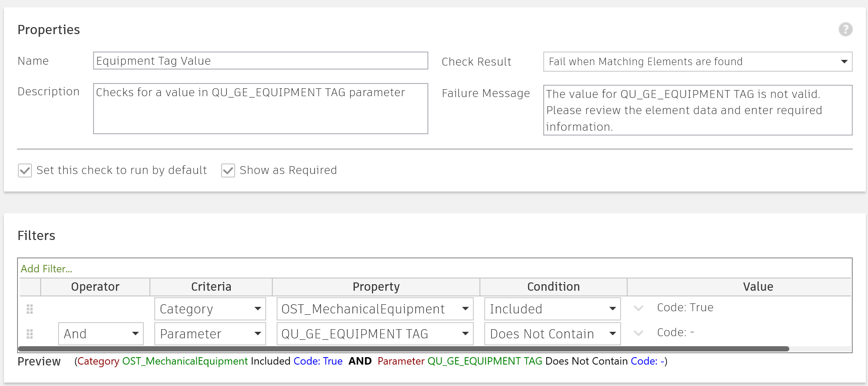The height and width of the screenshot is (386, 868).
Task: Grab the drag handle on the Category filter row
Action: coord(30,309)
